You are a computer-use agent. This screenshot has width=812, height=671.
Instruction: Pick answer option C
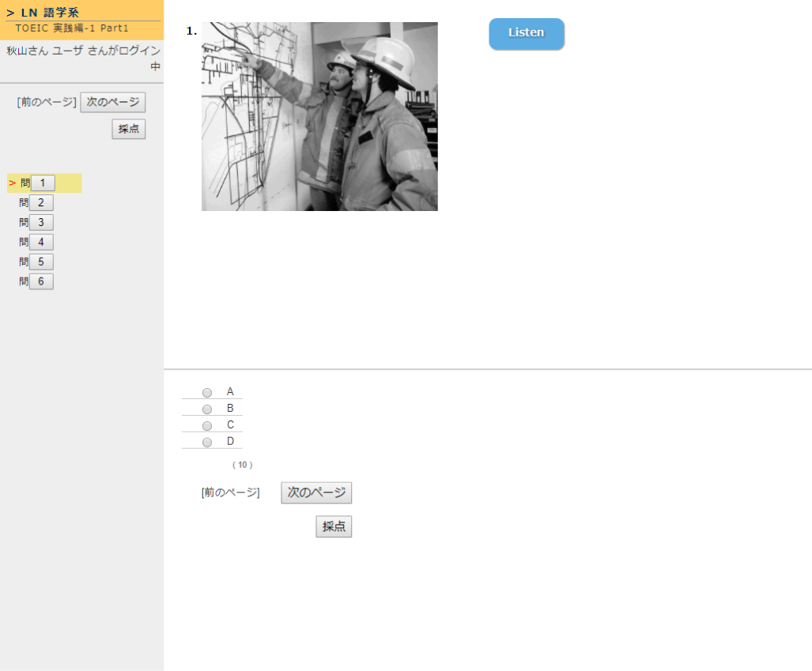207,426
